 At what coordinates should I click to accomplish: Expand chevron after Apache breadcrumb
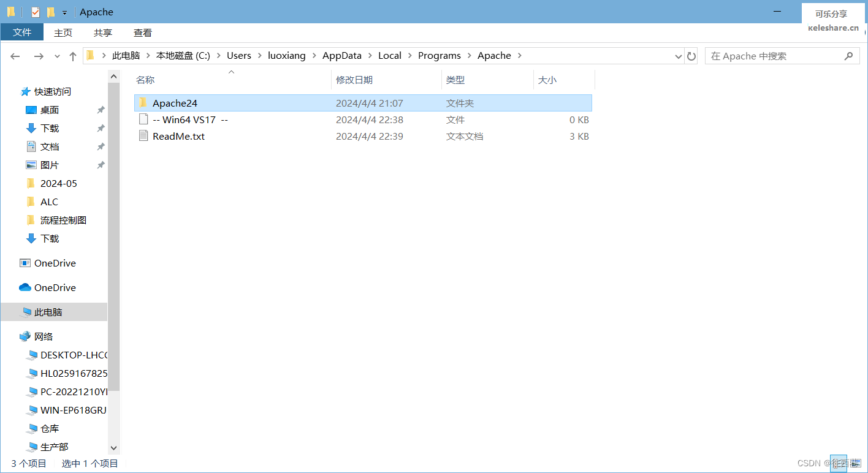click(520, 56)
